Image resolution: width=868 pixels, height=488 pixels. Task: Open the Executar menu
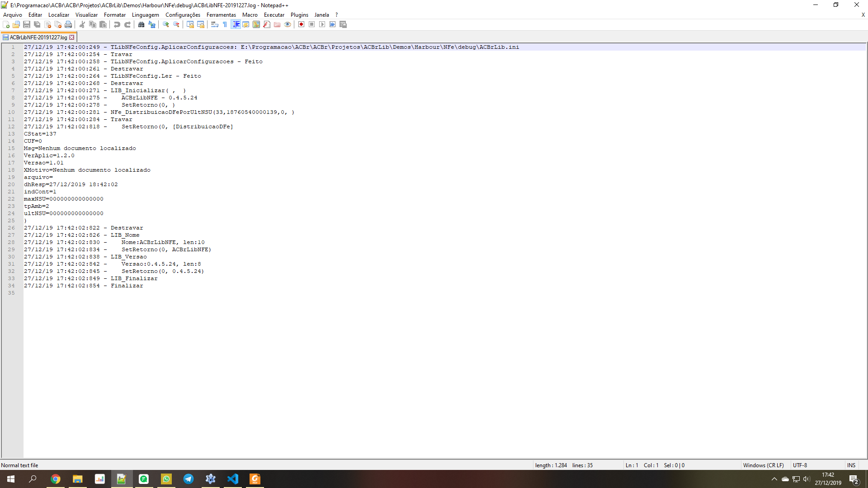(274, 15)
